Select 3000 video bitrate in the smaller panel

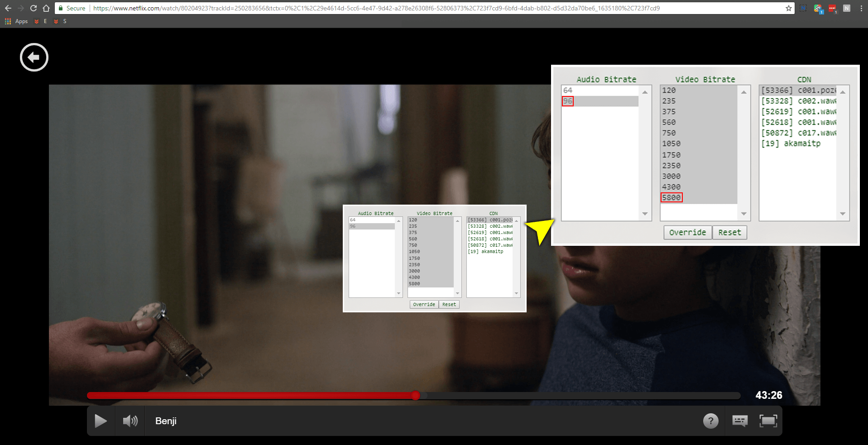click(x=431, y=271)
